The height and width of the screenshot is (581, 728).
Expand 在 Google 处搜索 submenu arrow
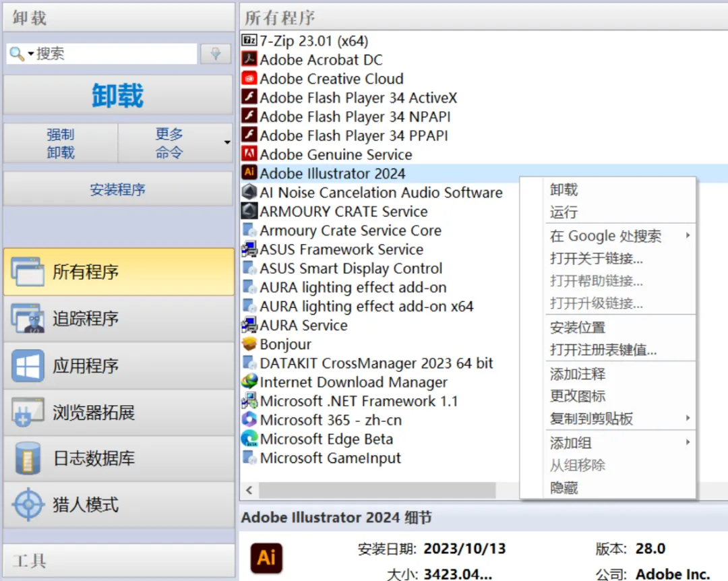pyautogui.click(x=688, y=235)
